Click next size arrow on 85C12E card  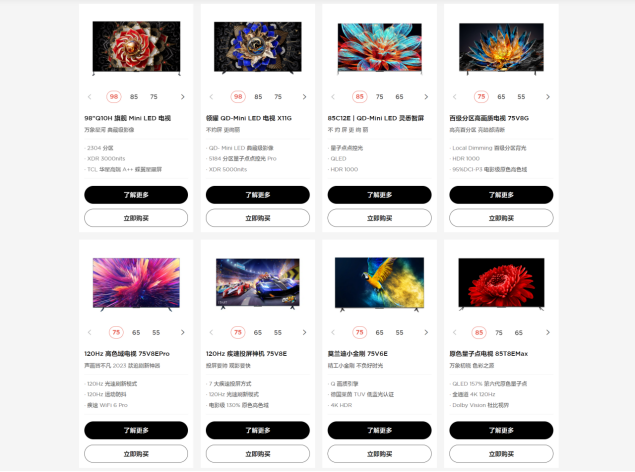tap(426, 97)
